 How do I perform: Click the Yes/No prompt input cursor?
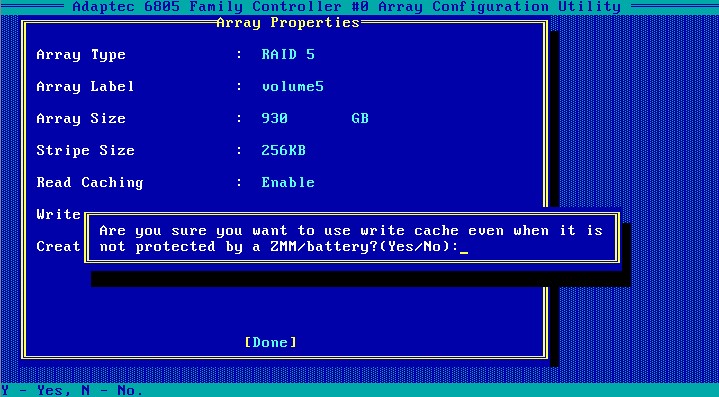tap(464, 247)
